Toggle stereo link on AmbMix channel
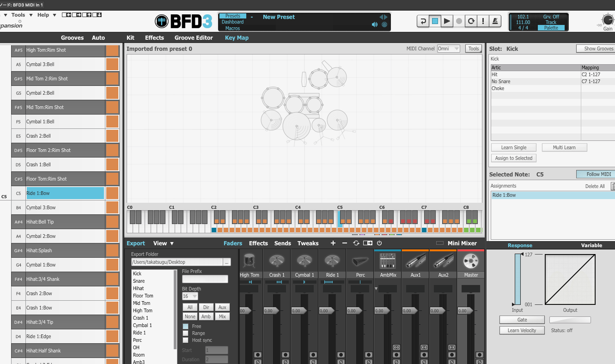Viewport: 615px width, 364px height. tap(396, 347)
